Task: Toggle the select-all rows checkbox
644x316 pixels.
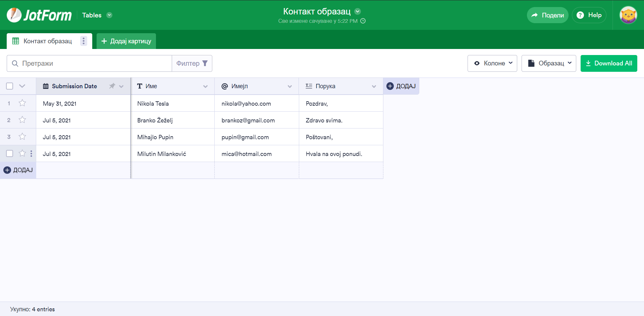Action: [10, 86]
